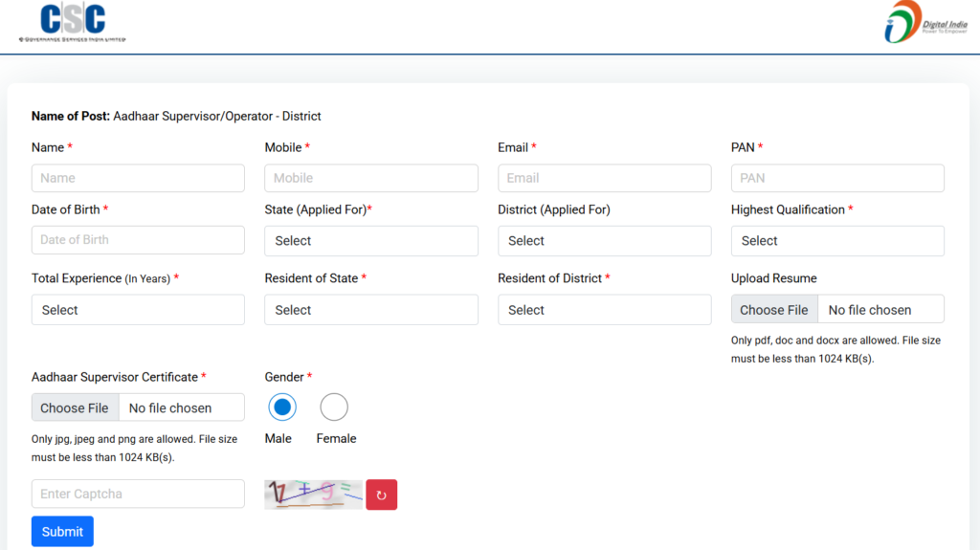Click the CSC logo in header
The height and width of the screenshot is (550, 980).
[x=72, y=23]
